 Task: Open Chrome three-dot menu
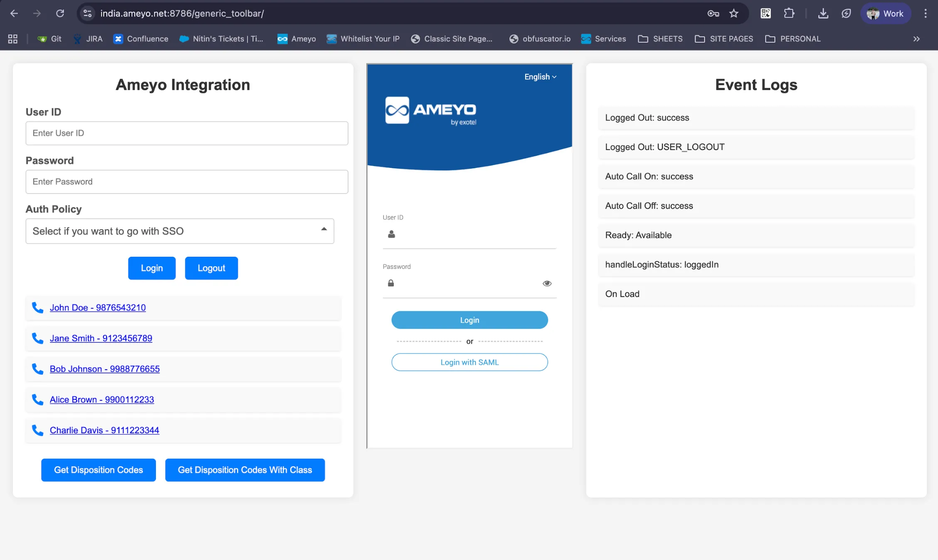coord(926,13)
